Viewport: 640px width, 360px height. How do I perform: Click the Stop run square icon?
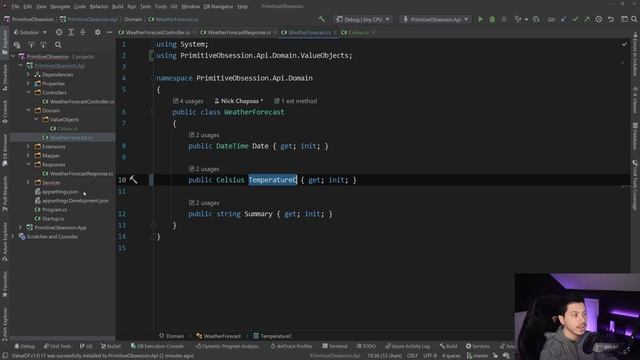(504, 19)
